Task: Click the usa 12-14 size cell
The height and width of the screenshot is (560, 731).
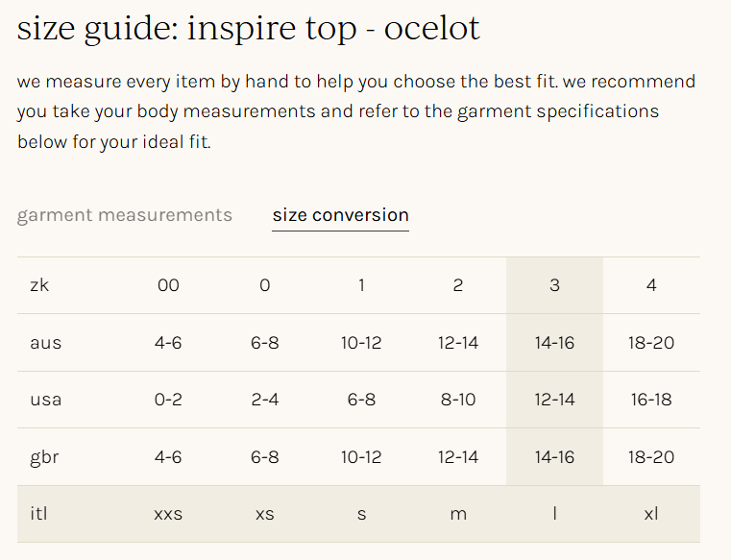Action: click(x=554, y=400)
